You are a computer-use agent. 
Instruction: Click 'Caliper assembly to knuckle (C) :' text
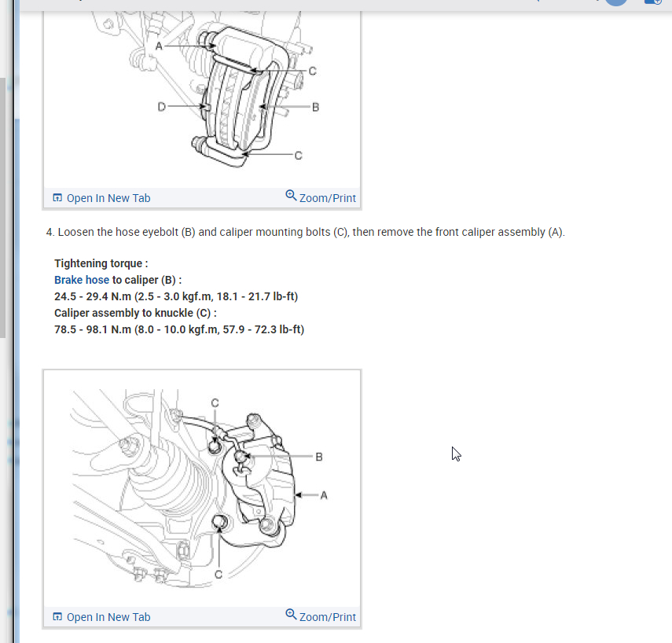coord(135,313)
